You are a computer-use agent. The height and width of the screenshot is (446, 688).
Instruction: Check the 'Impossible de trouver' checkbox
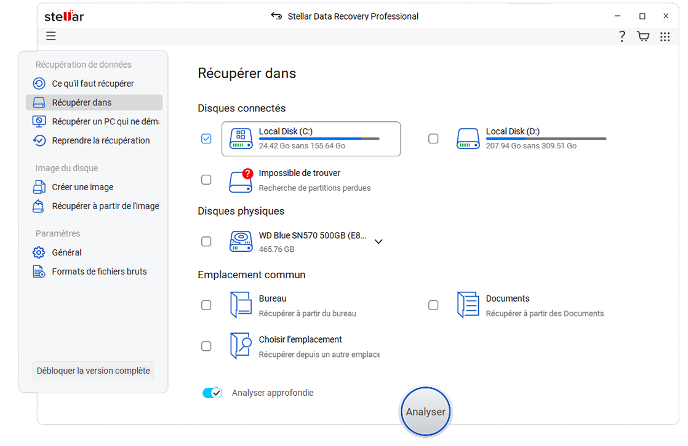(x=206, y=180)
